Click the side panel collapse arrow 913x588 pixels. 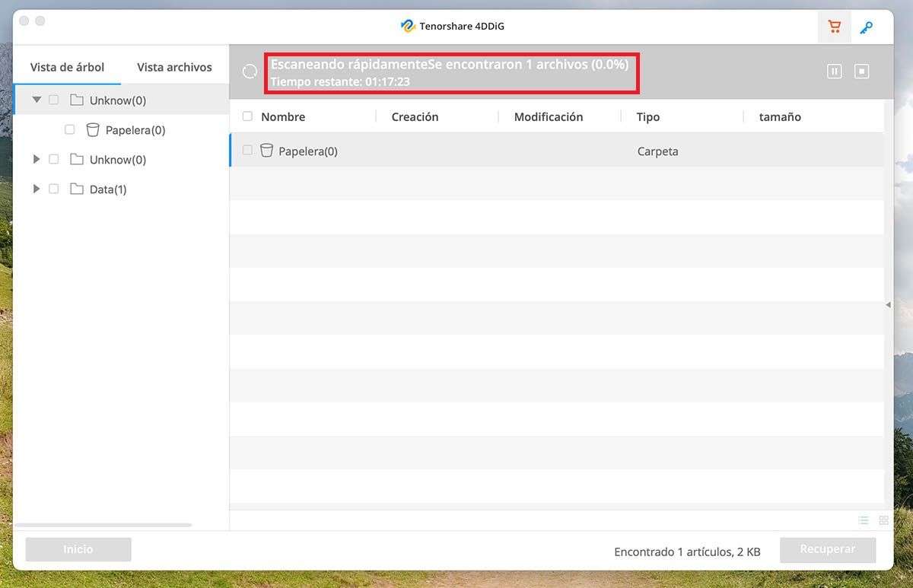coord(888,305)
